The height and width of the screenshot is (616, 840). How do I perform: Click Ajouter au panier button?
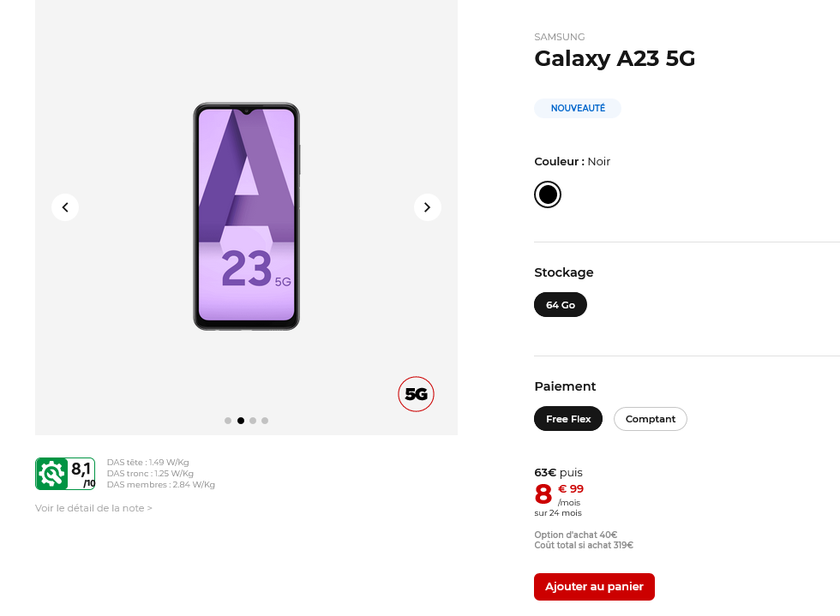coord(594,587)
